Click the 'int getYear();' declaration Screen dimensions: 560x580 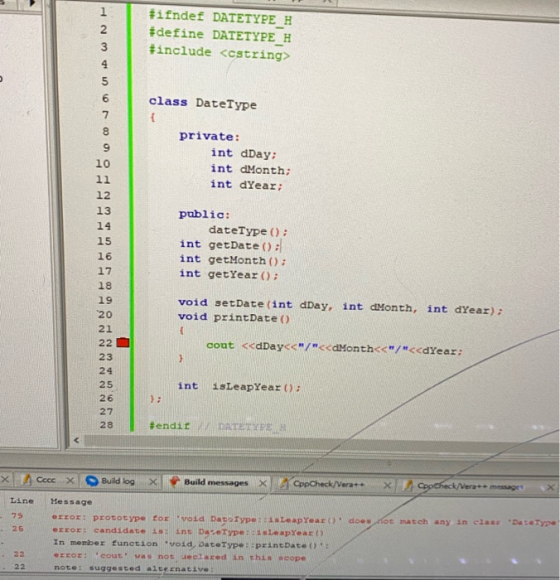[228, 274]
